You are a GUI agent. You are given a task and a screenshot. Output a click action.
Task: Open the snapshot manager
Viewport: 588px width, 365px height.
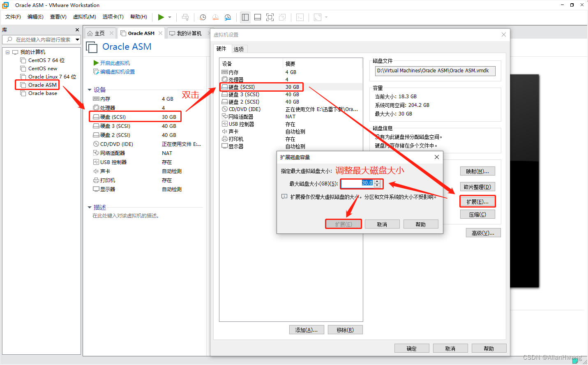point(228,17)
